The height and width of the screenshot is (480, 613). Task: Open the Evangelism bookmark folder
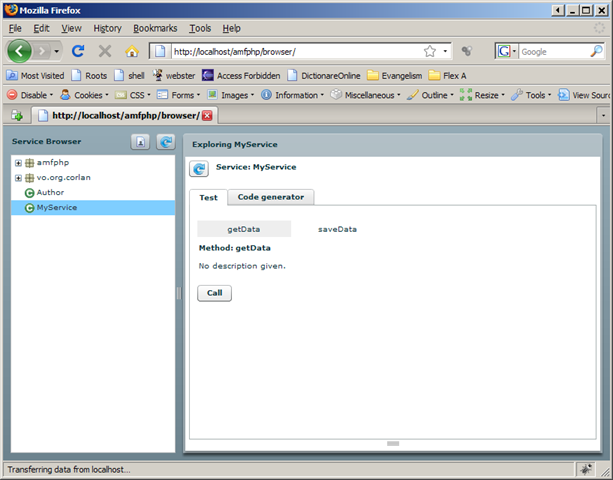pos(395,75)
